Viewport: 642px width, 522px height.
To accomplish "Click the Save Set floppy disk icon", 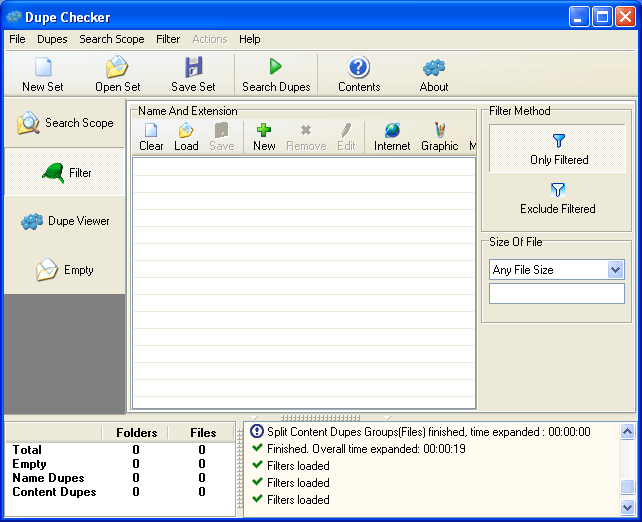I will (x=193, y=67).
